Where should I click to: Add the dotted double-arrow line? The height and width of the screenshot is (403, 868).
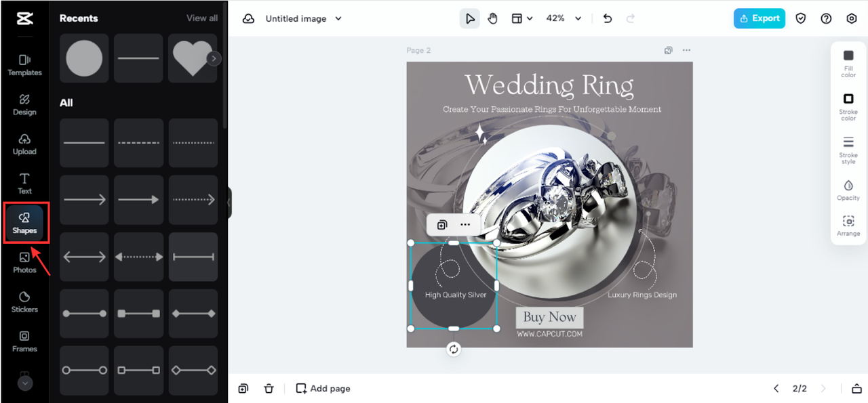coord(138,257)
